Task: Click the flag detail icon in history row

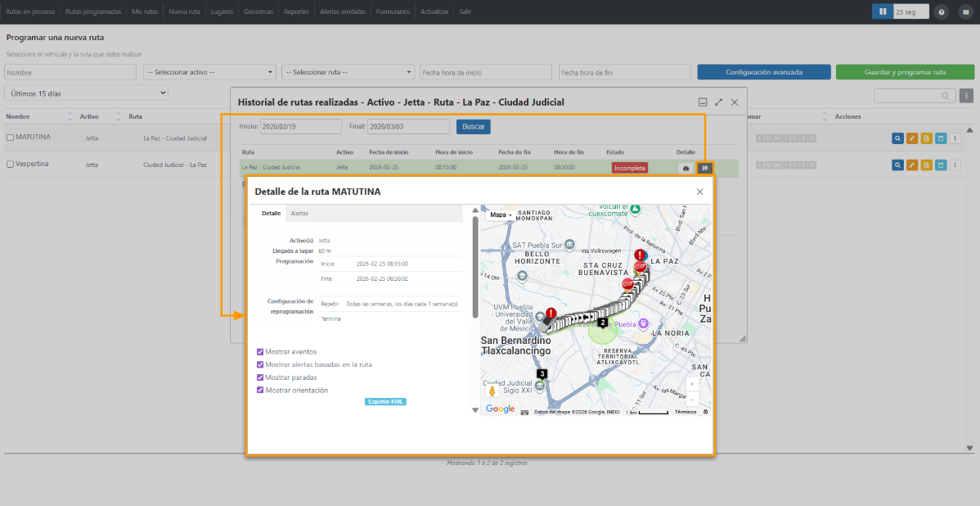Action: coord(705,168)
